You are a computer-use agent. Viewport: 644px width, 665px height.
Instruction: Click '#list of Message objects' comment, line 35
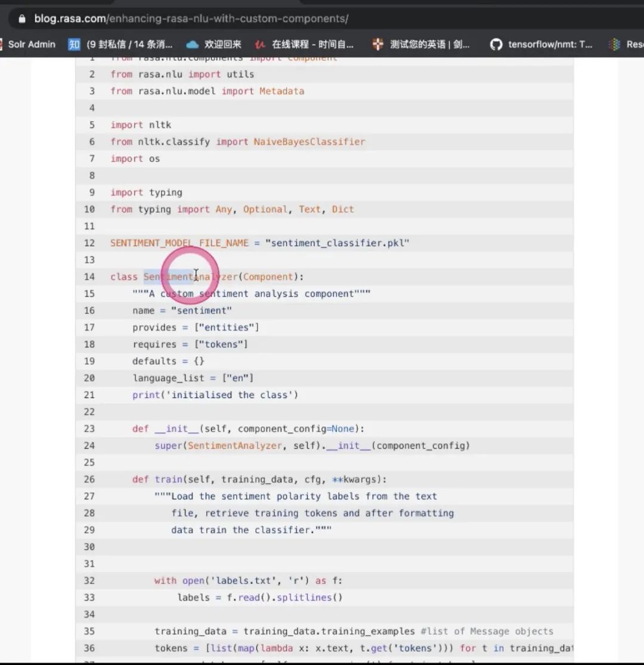tap(487, 631)
